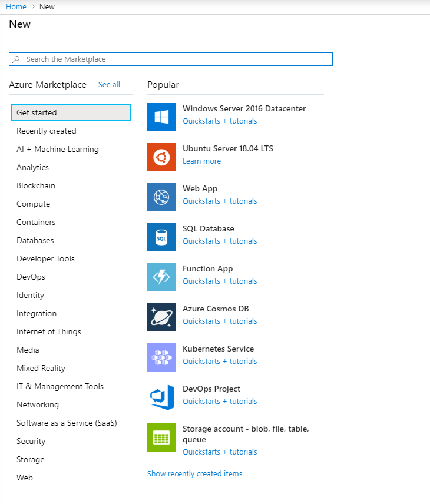Image resolution: width=430 pixels, height=504 pixels.
Task: Open the Developer Tools category
Action: [45, 258]
